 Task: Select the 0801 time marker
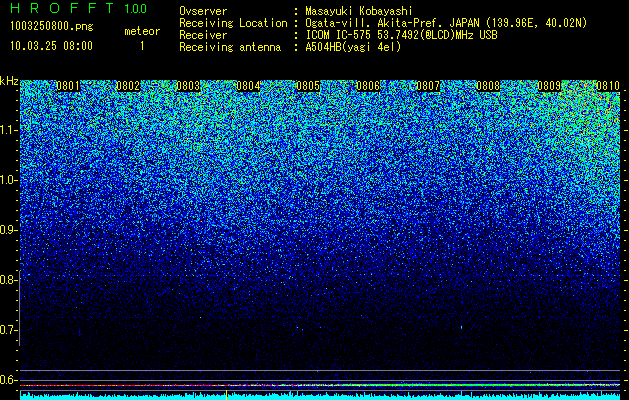(x=68, y=86)
